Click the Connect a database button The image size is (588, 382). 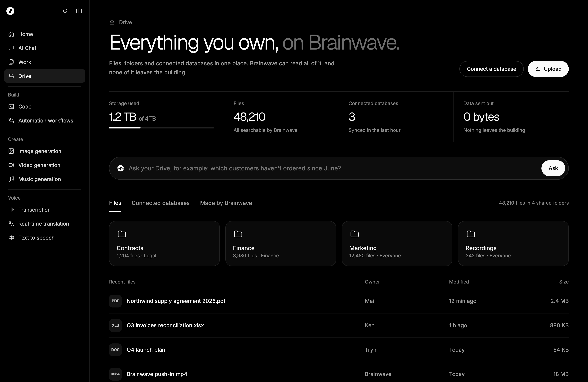tap(491, 69)
